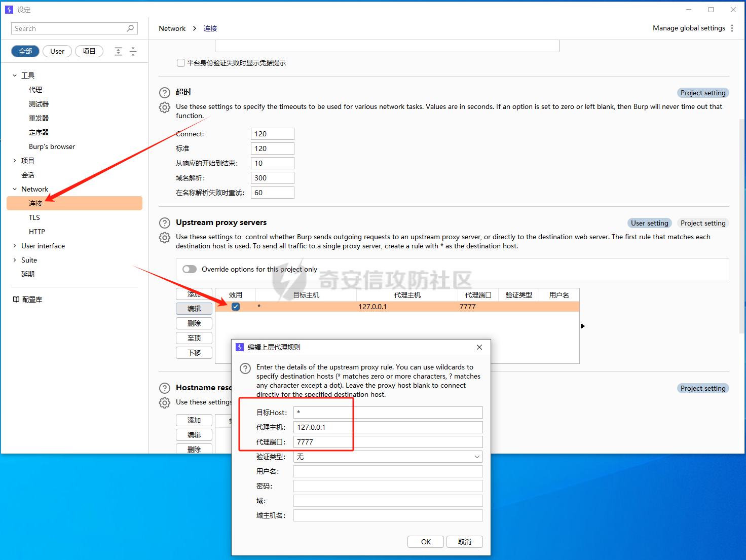The width and height of the screenshot is (746, 560).
Task: Click 删除 button for upstream proxy rules
Action: coord(194,323)
